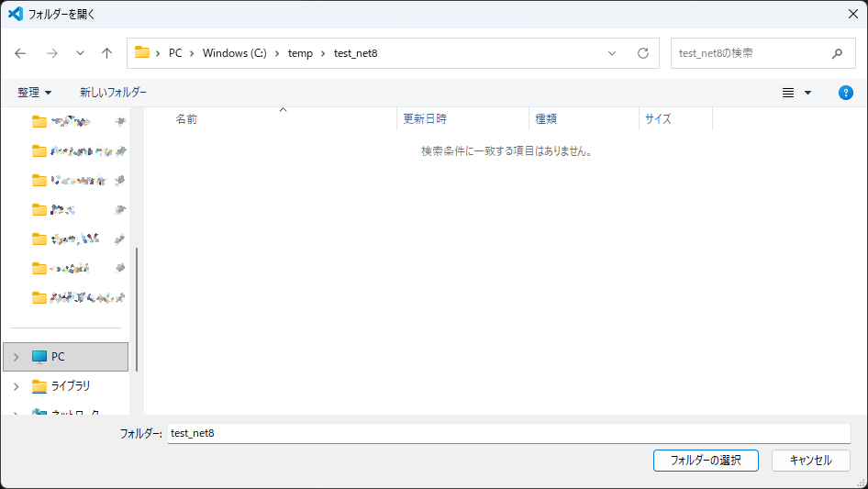Open the help question mark icon
Image resolution: width=868 pixels, height=489 pixels.
(x=846, y=93)
